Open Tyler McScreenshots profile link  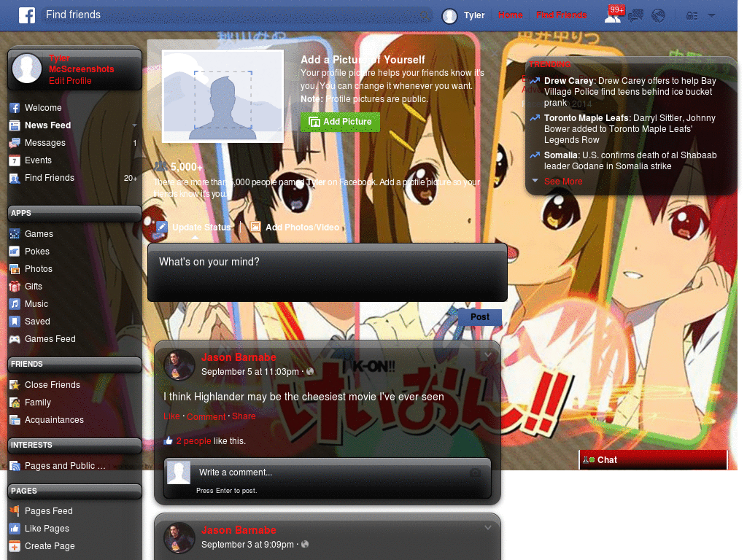click(81, 63)
